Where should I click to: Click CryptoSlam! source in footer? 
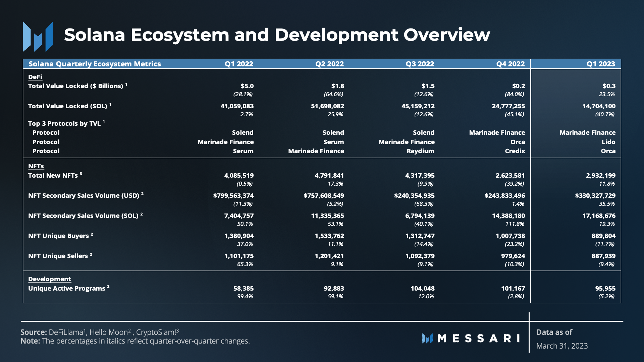pyautogui.click(x=156, y=332)
